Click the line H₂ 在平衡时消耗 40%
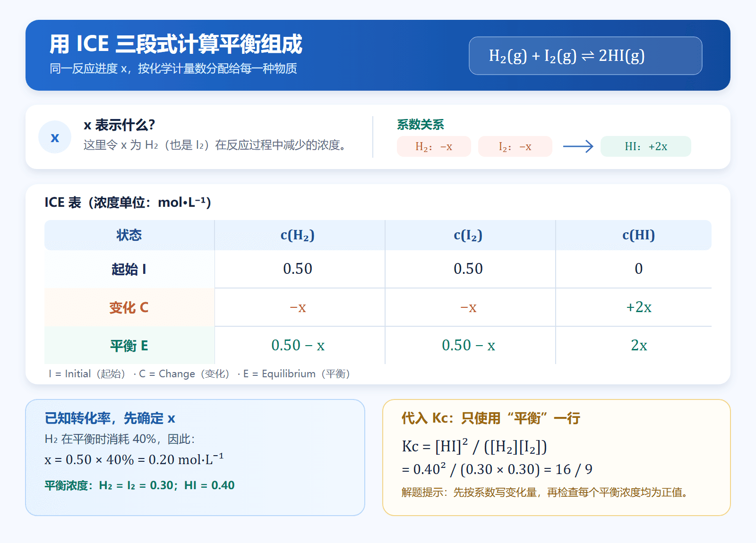The height and width of the screenshot is (543, 756). point(120,439)
